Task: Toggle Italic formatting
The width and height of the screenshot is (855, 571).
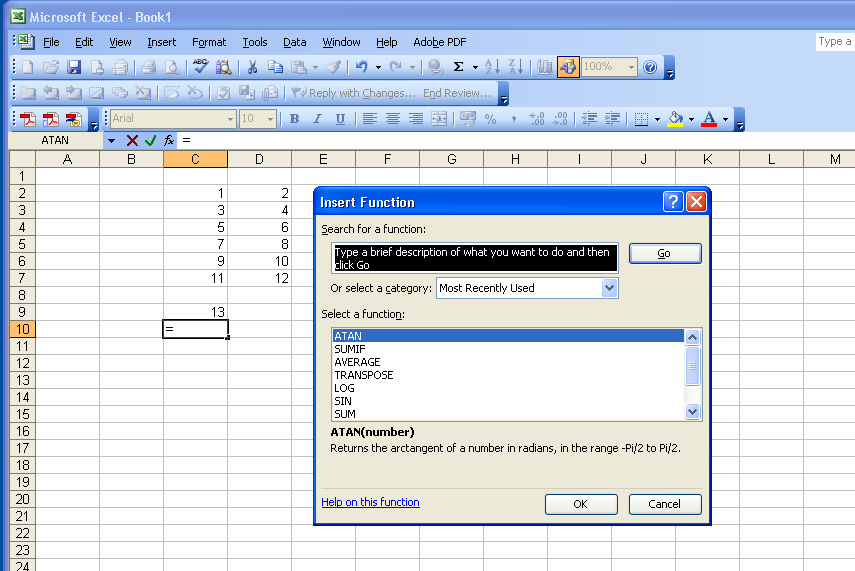Action: pos(317,118)
